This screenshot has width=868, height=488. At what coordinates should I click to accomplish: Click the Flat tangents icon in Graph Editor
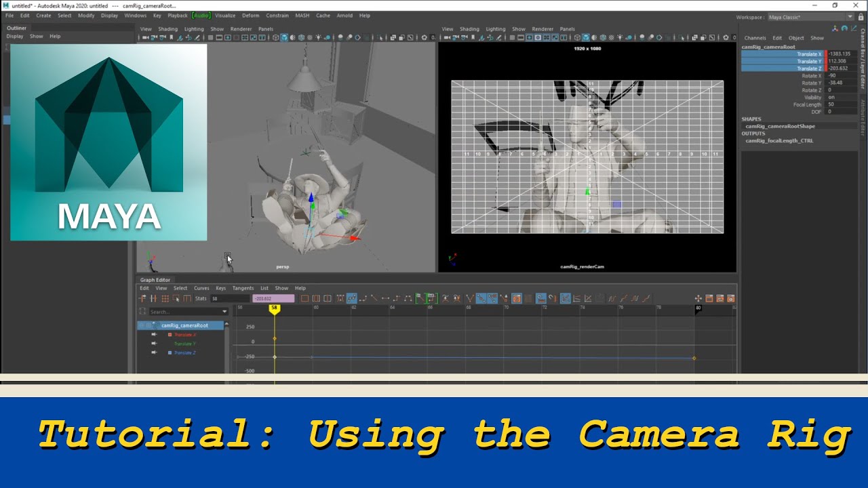[385, 298]
